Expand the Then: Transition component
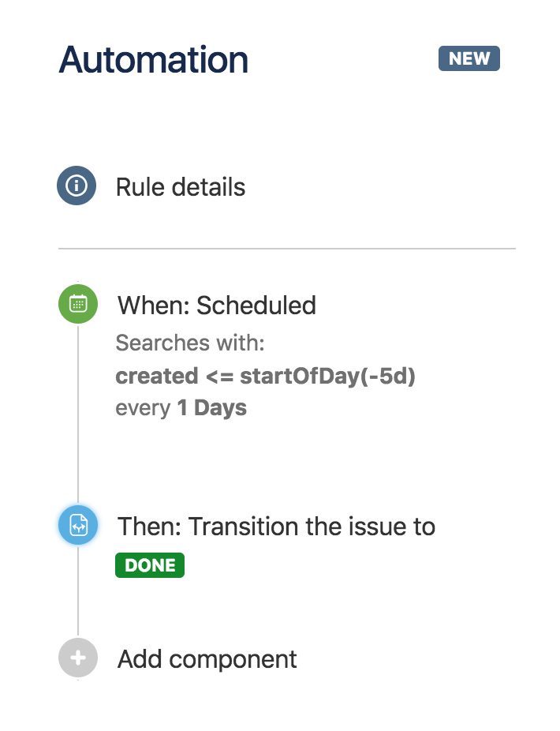The height and width of the screenshot is (731, 560). pyautogui.click(x=276, y=526)
